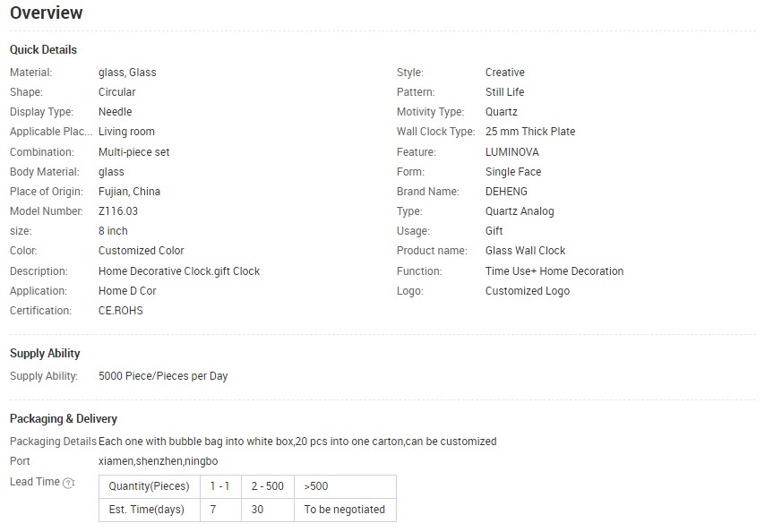Click the CE.ROHS certification value
765x532 pixels.
tap(121, 311)
